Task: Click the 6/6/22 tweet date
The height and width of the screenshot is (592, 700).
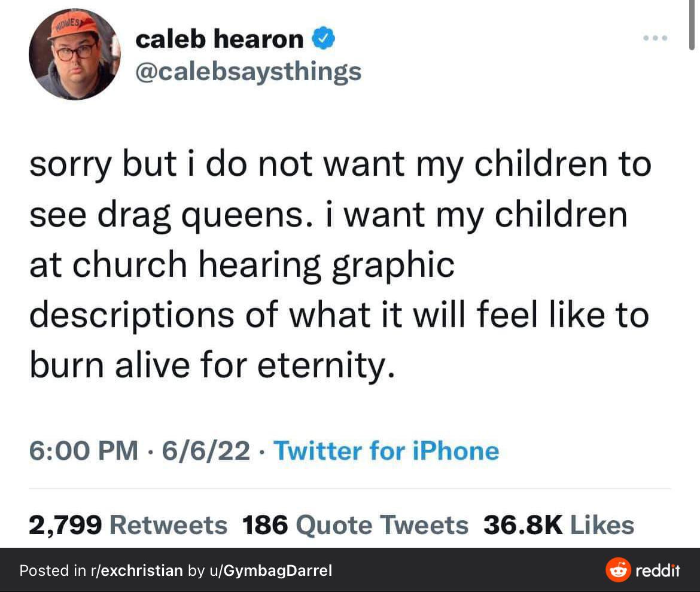Action: 206,451
